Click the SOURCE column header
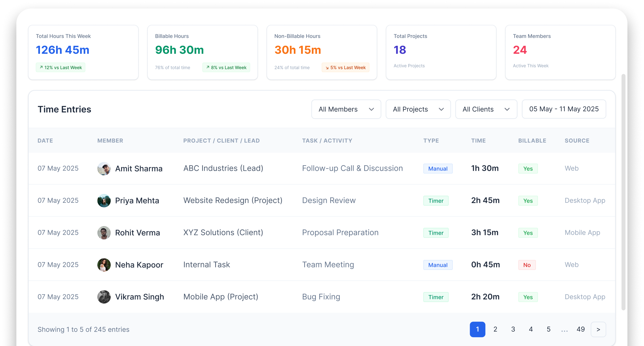The width and height of the screenshot is (644, 346). 577,141
